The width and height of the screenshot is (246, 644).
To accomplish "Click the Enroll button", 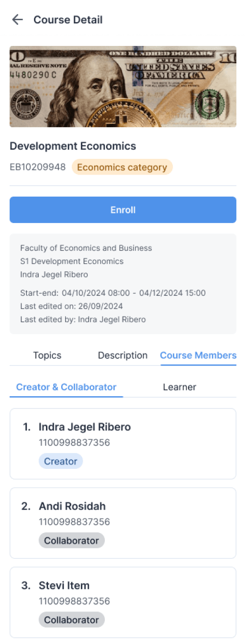I will (123, 210).
